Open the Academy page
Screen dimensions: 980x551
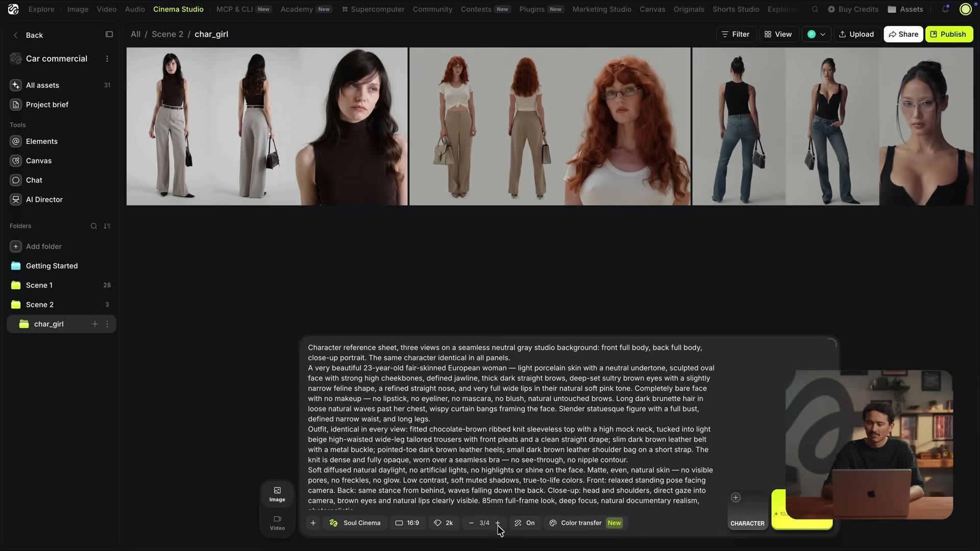tap(306, 9)
